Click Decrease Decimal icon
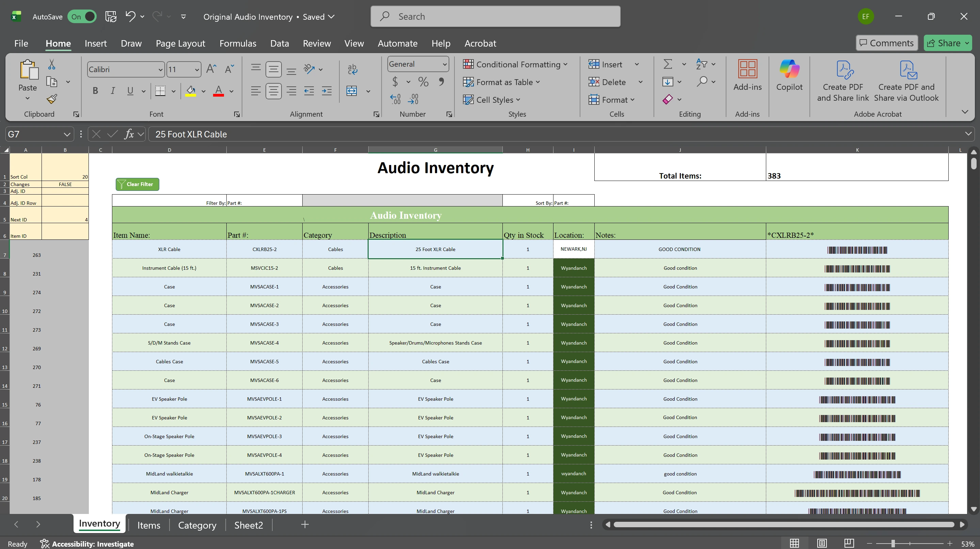This screenshot has width=980, height=549. click(x=413, y=99)
